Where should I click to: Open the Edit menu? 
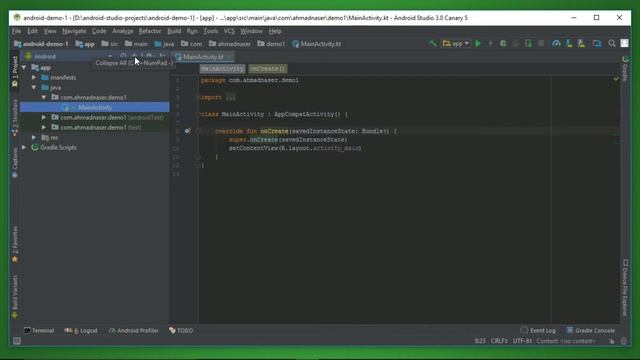(x=32, y=31)
